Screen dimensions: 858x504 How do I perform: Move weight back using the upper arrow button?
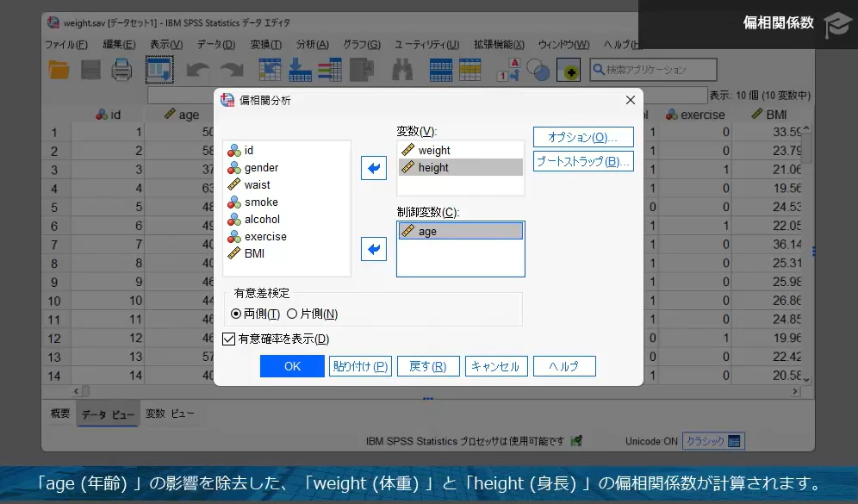373,168
